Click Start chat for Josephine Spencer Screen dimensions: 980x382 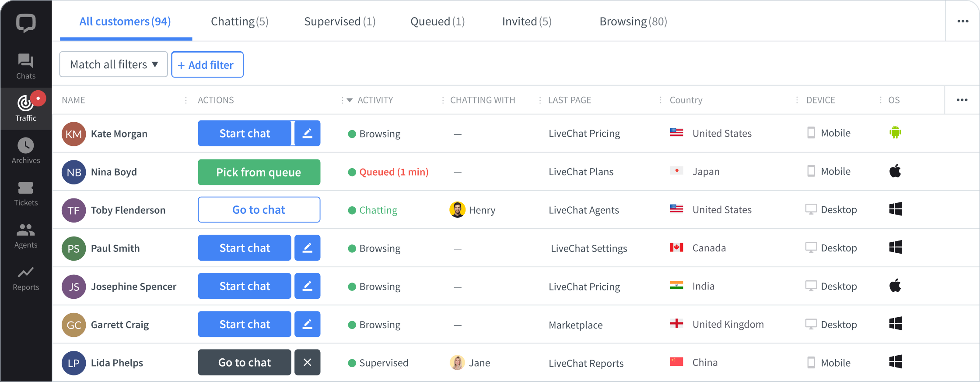pos(245,286)
